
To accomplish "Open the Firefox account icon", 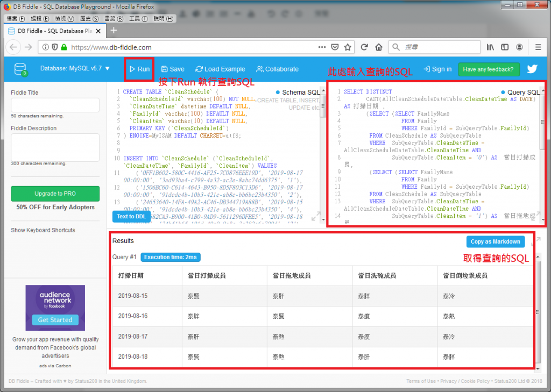I will [519, 47].
